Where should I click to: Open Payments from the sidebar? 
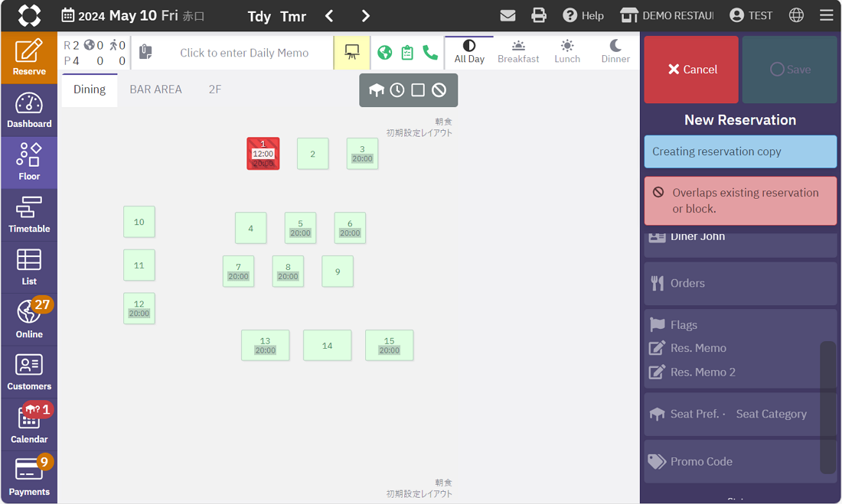pos(29,477)
